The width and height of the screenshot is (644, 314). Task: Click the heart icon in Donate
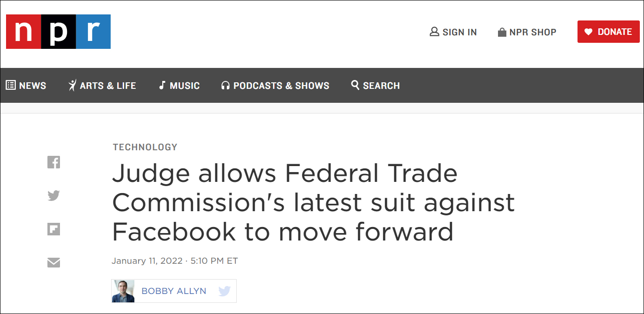[588, 32]
